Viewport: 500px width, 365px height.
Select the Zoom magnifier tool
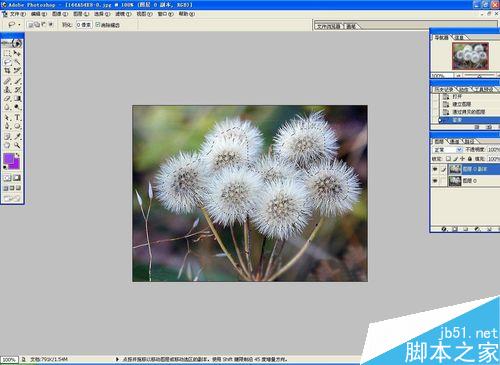pos(17,145)
